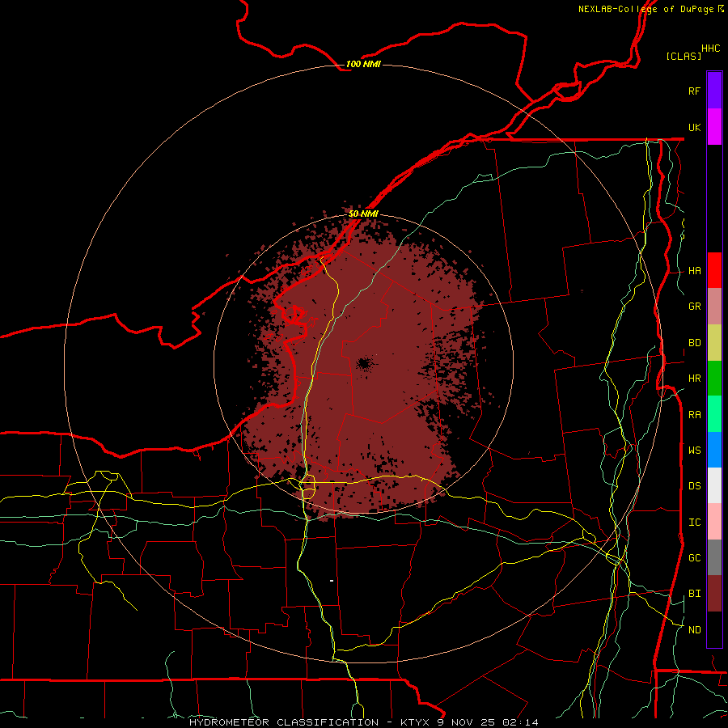Screen dimensions: 728x728
Task: Select the GR pink-brown legend swatch
Action: [x=714, y=306]
